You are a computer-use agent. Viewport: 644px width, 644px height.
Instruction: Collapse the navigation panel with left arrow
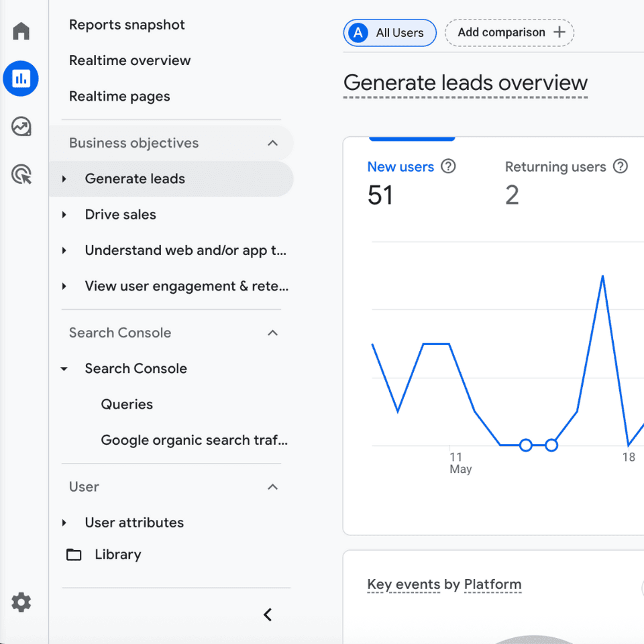click(x=268, y=614)
